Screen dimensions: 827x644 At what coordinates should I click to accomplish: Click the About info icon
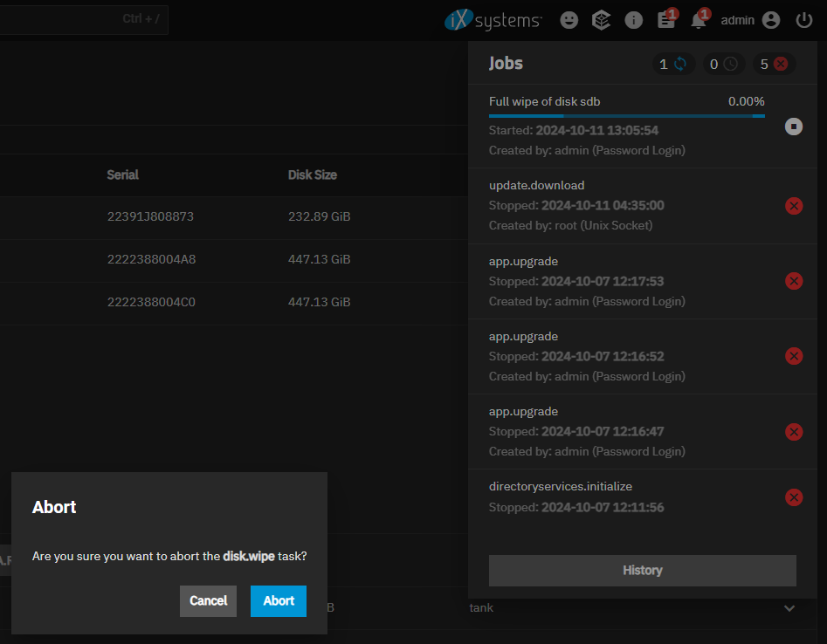[634, 20]
